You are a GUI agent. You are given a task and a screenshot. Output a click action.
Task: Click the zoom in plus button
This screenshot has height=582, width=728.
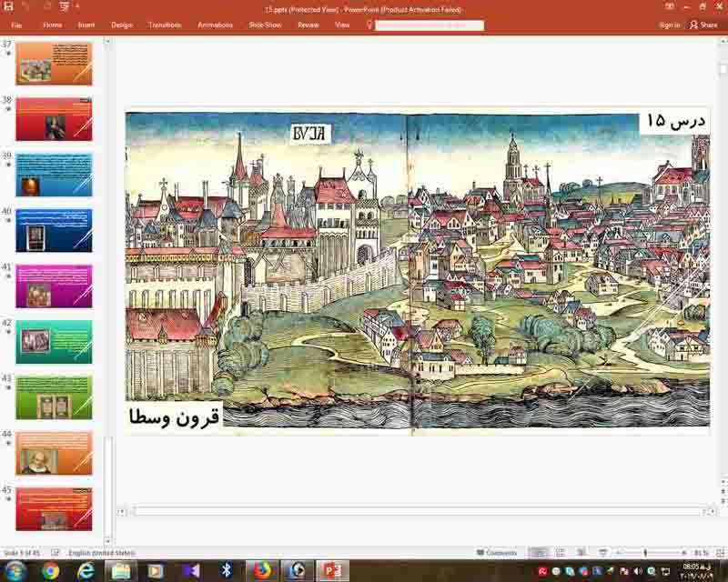684,553
